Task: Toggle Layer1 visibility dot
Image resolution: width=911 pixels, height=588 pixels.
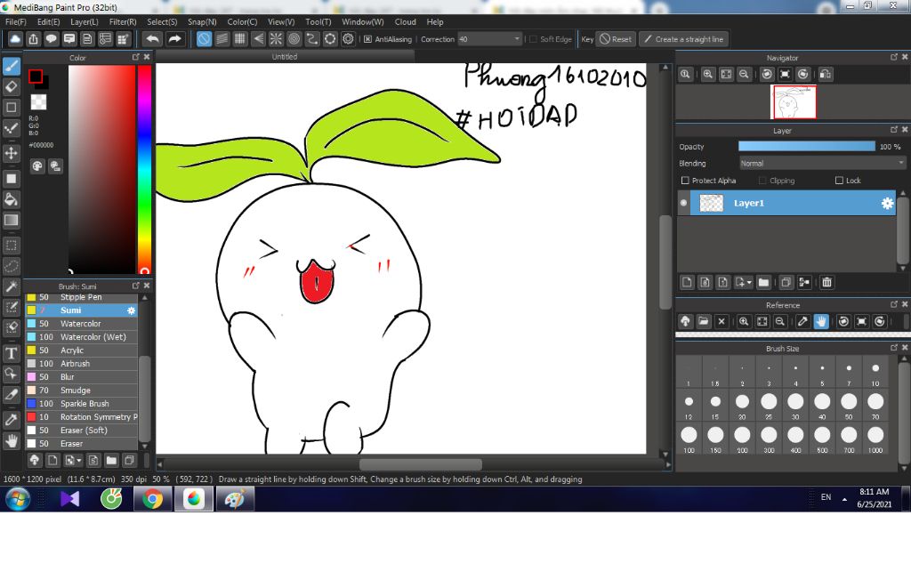Action: [x=684, y=204]
